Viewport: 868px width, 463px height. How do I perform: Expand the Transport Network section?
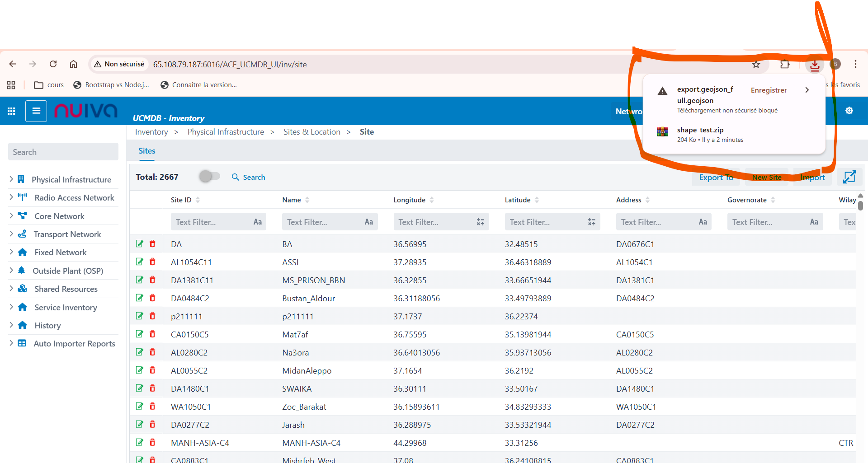(11, 234)
